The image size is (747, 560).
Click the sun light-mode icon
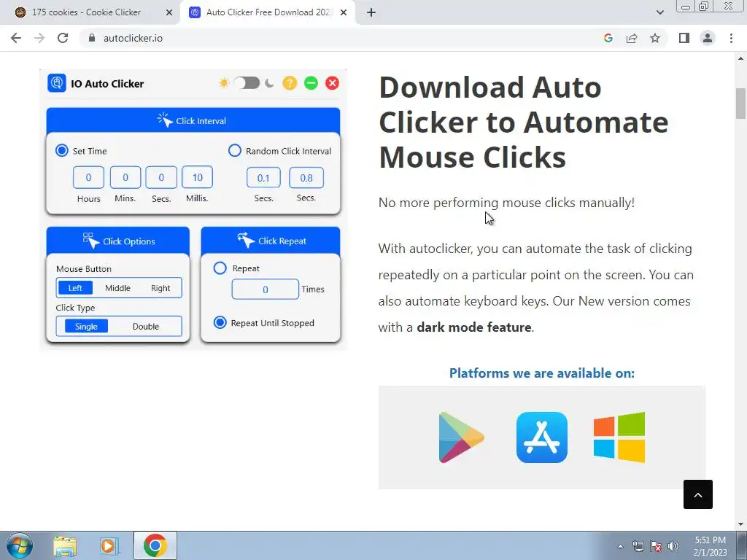(223, 83)
